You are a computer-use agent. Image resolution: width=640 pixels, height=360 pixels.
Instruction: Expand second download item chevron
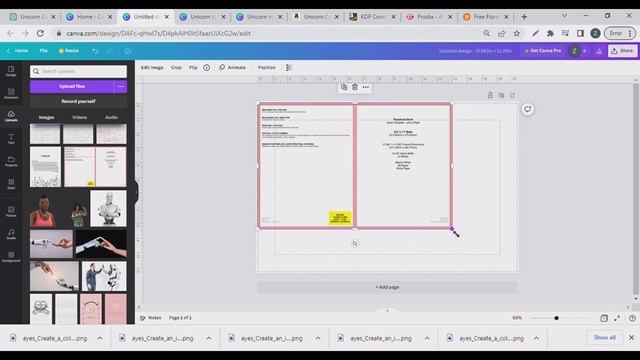(209, 338)
